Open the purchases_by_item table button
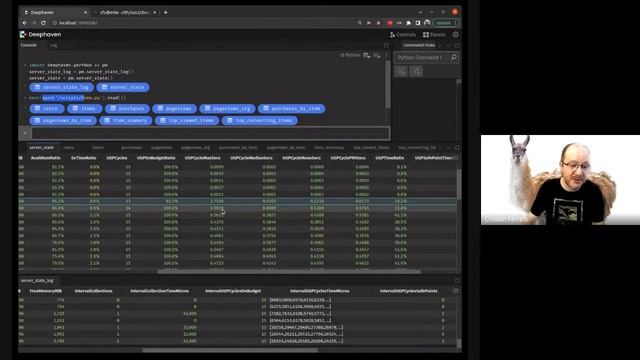 291,109
